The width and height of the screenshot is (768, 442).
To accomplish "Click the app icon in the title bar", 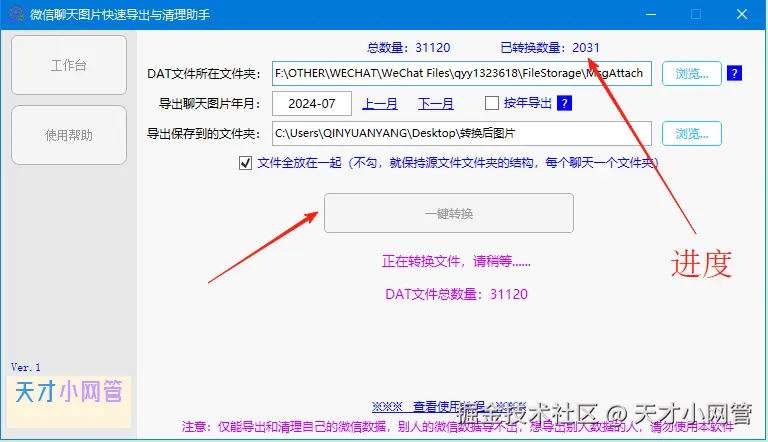I will [16, 14].
